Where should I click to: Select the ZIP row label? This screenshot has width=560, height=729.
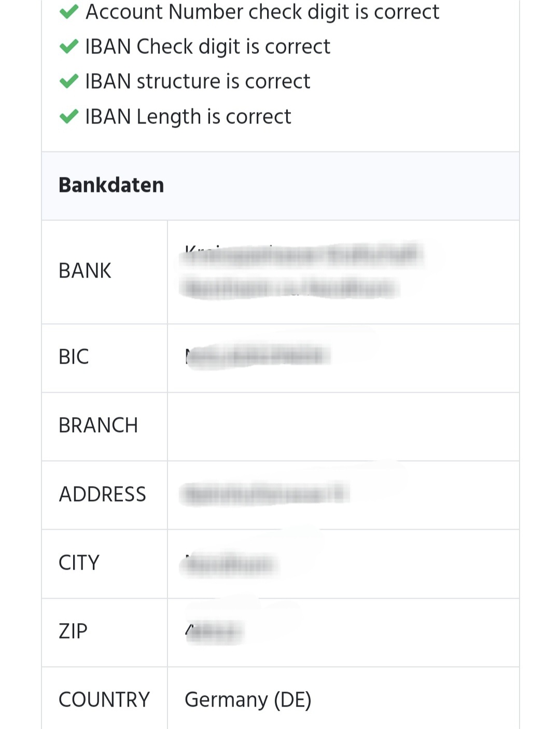click(x=73, y=631)
